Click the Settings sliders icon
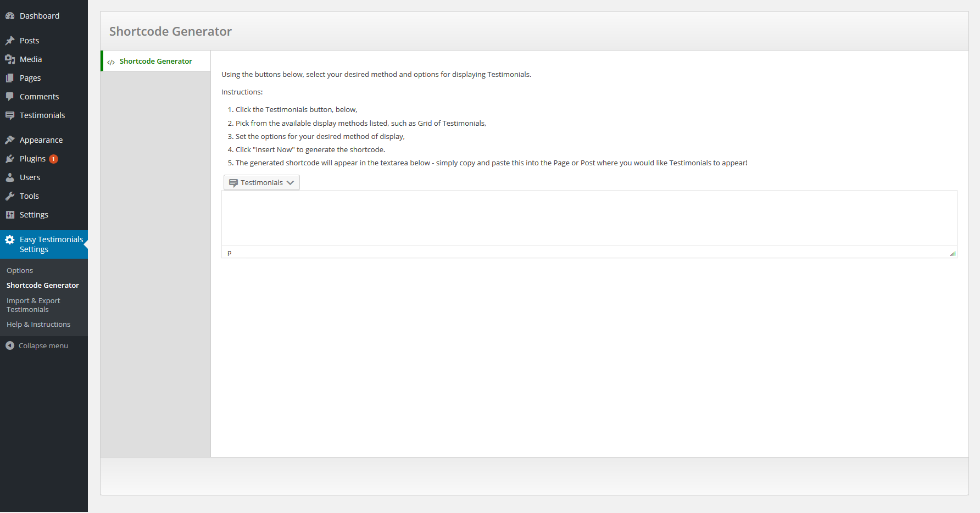Viewport: 980px width, 513px height. [10, 215]
